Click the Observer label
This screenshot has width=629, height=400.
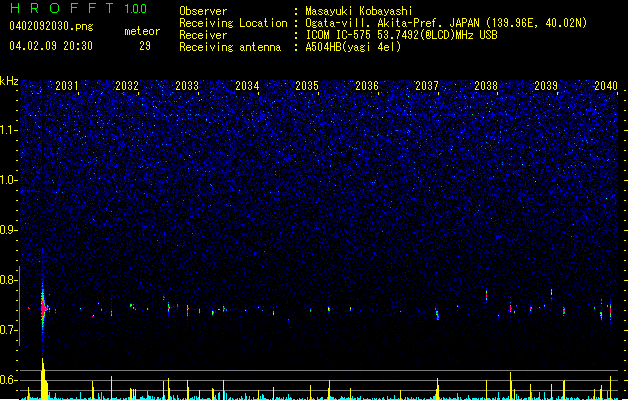click(203, 11)
